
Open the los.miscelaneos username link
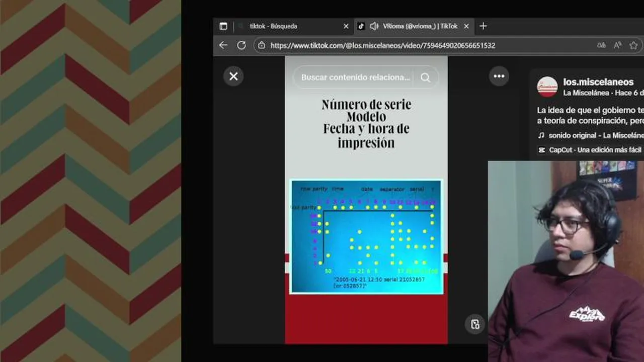click(x=598, y=82)
